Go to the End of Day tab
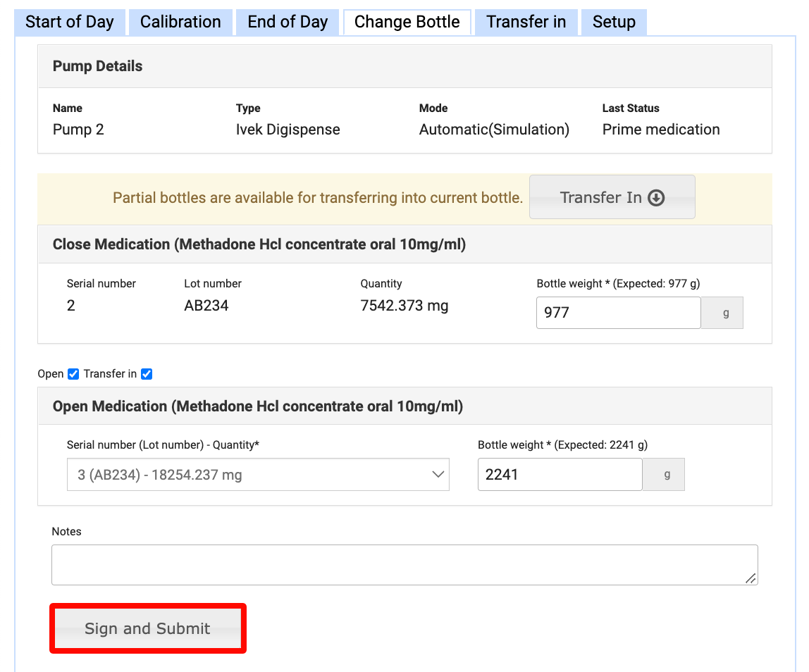Image resolution: width=809 pixels, height=672 pixels. point(288,22)
